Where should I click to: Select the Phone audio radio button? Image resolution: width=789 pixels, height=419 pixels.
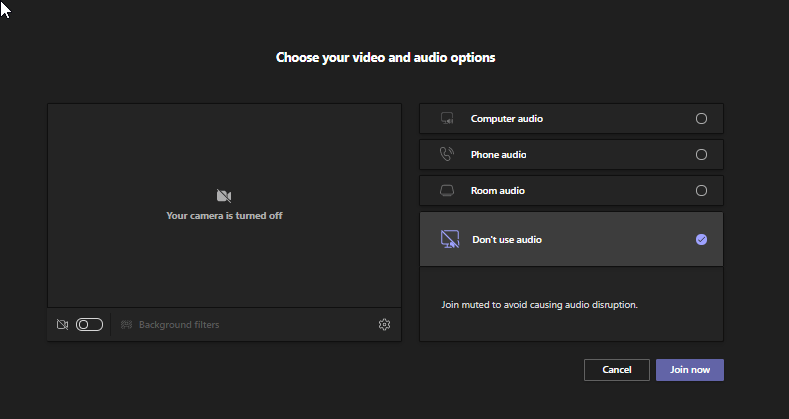coord(701,155)
